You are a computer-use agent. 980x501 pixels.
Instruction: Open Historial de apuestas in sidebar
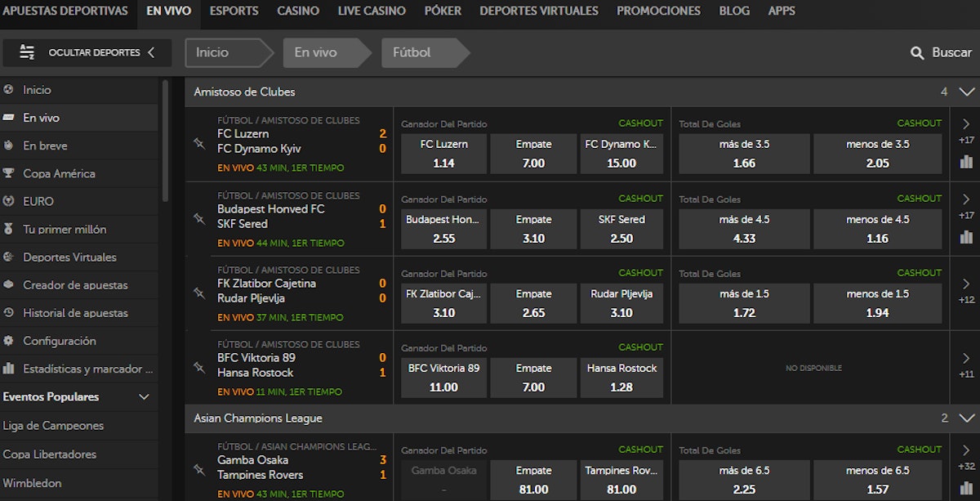(x=75, y=313)
